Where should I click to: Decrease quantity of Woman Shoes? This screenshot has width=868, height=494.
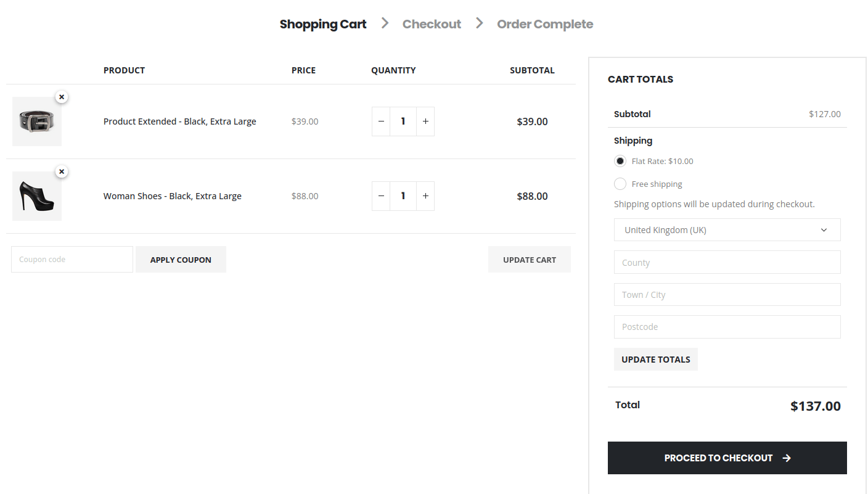(x=380, y=196)
